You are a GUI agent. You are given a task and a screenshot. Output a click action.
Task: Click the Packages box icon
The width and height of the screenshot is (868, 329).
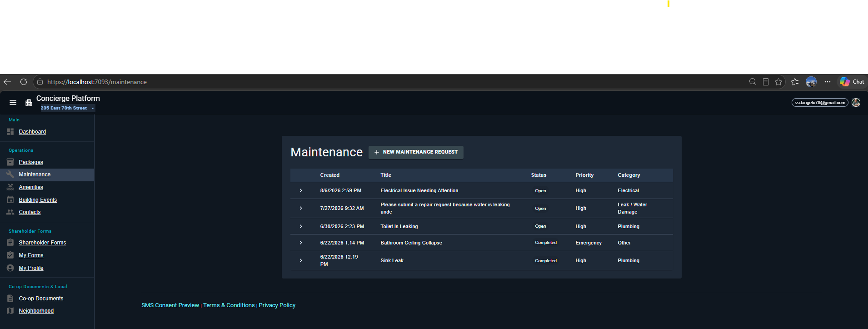(x=10, y=162)
